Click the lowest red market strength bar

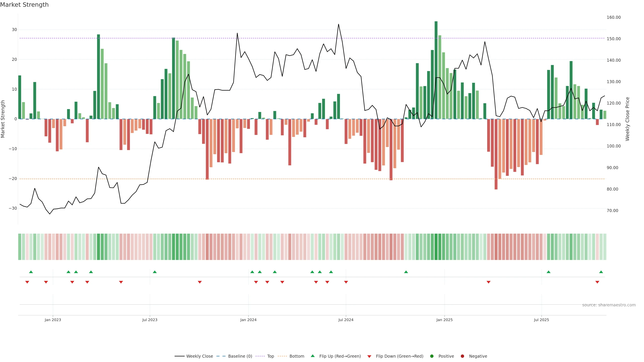496,154
